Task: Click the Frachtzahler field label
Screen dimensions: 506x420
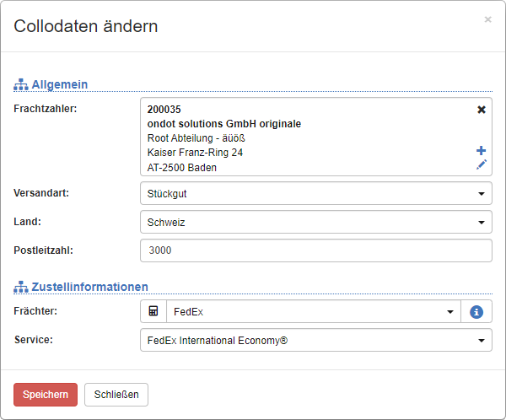Action: tap(46, 108)
